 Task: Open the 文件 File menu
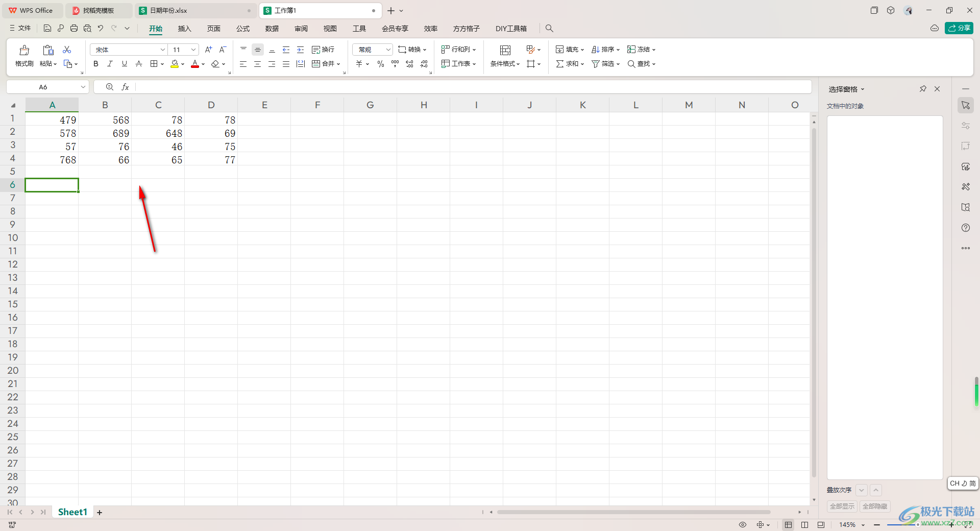tap(20, 28)
